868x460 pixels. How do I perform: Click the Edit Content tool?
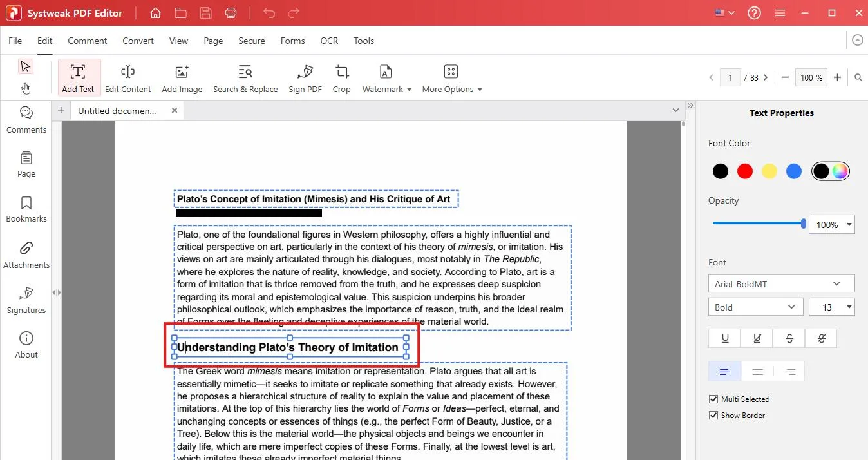coord(127,78)
